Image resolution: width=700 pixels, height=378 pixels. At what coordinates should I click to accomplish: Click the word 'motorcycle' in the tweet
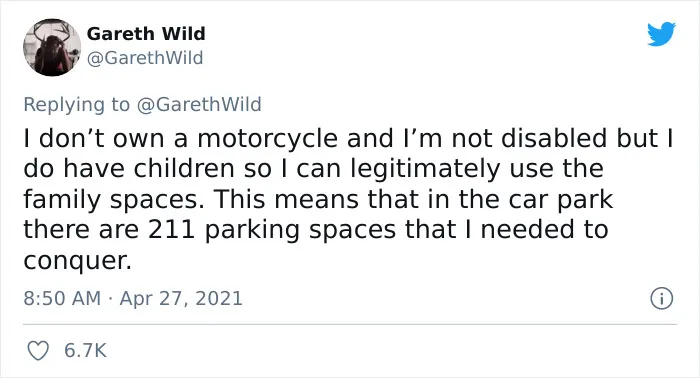pyautogui.click(x=267, y=138)
